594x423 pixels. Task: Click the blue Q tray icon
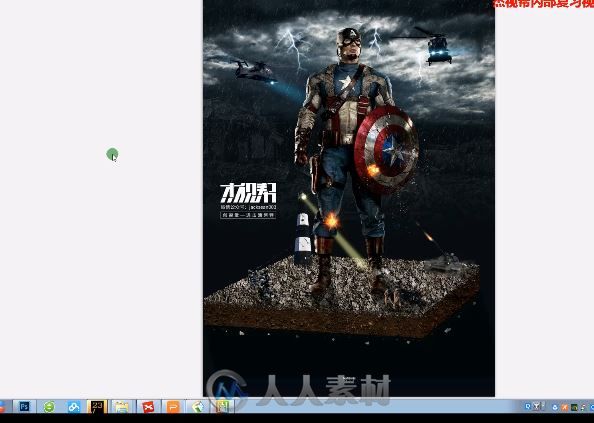pos(528,406)
